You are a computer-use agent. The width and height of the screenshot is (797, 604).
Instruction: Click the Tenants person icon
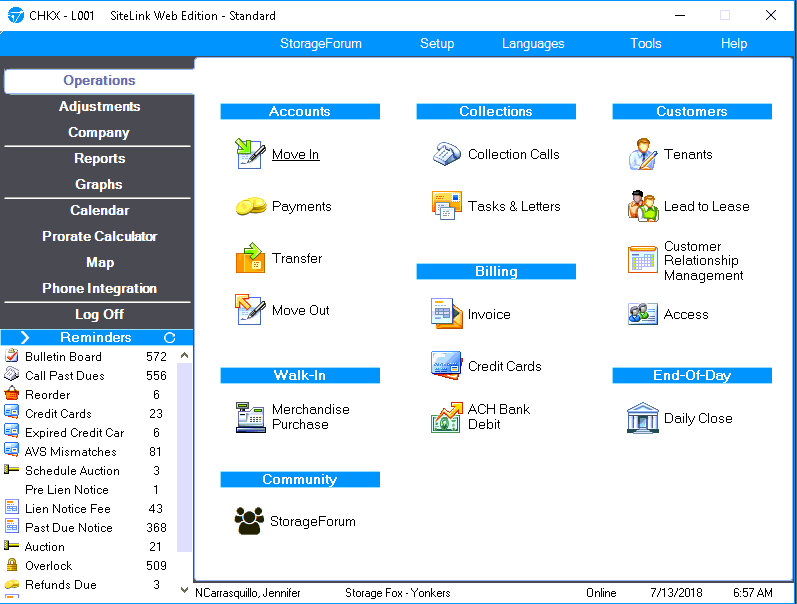(x=643, y=154)
